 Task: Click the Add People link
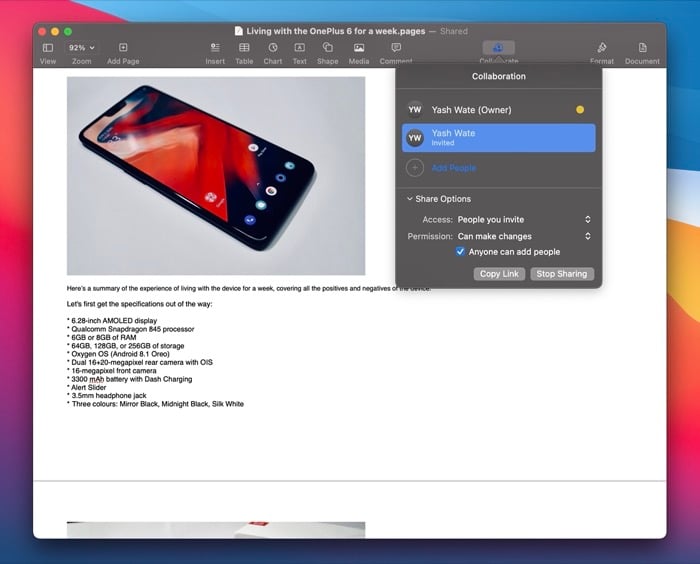(x=454, y=168)
